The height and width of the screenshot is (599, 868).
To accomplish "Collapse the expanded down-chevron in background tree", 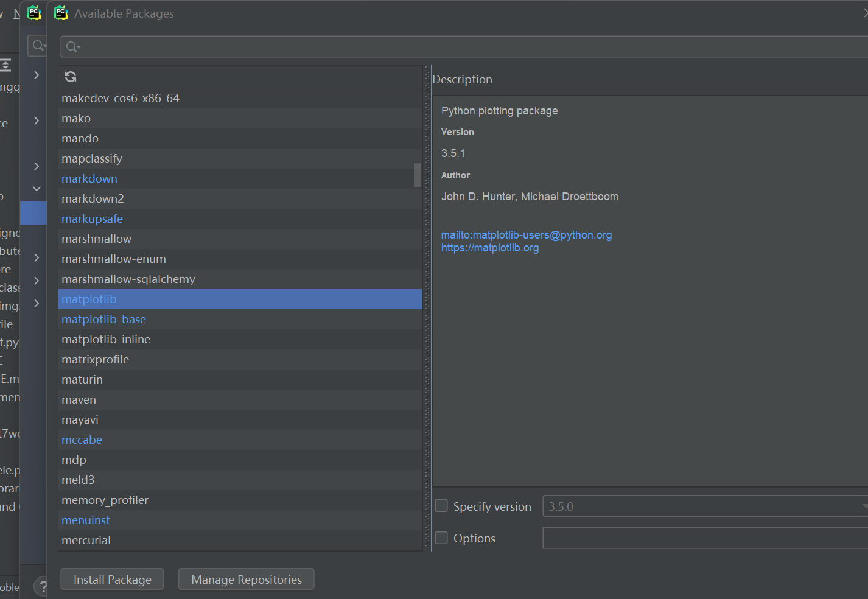I will [x=37, y=189].
